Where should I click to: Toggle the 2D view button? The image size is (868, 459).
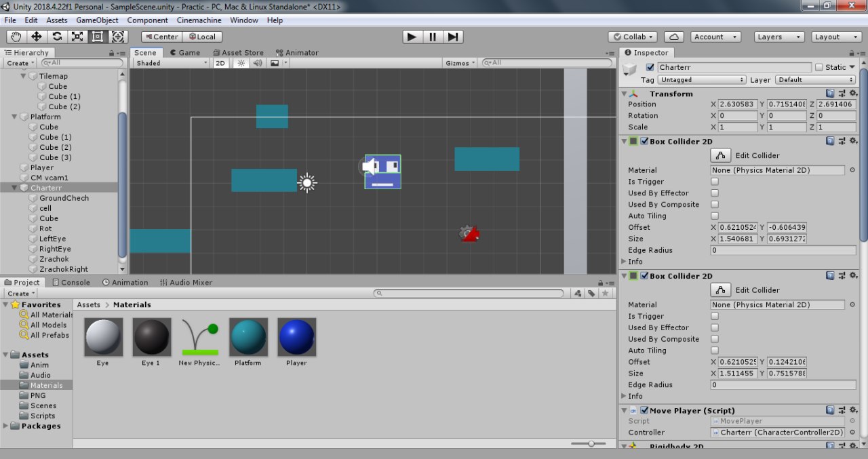pyautogui.click(x=220, y=63)
